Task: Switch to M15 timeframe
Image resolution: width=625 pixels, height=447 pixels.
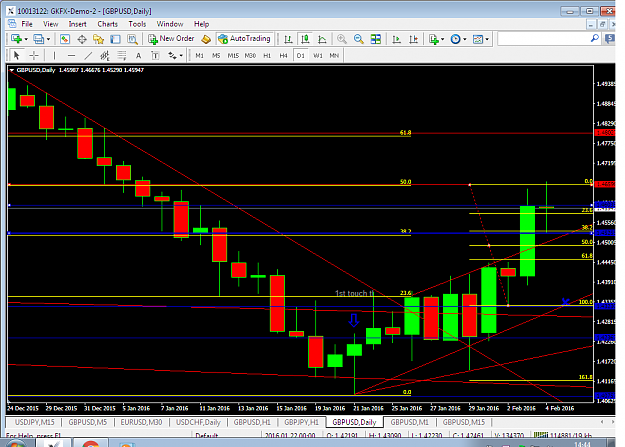Action: 233,55
